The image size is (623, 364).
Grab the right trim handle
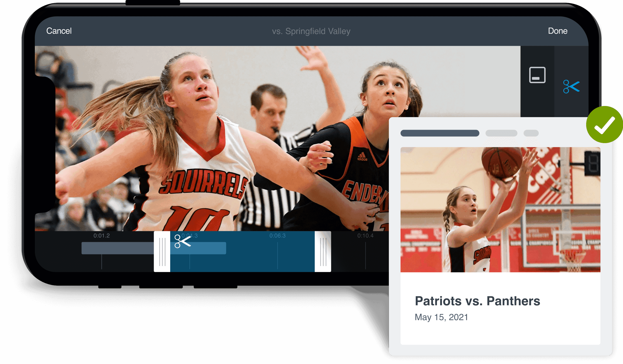(x=323, y=252)
